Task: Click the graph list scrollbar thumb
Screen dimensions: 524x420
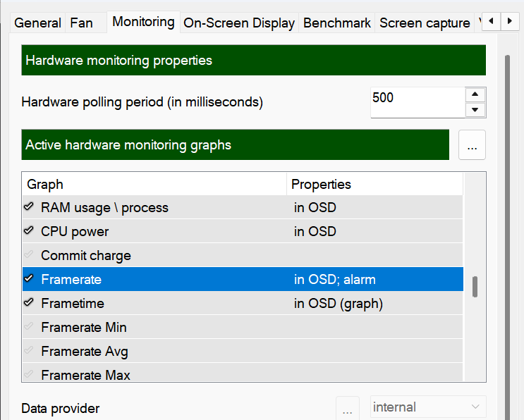Action: pos(475,287)
